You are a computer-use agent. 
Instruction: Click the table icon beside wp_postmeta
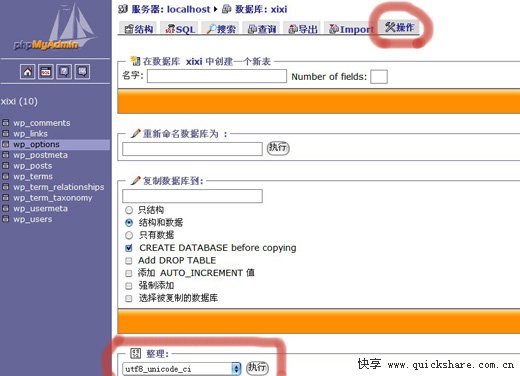click(x=5, y=155)
